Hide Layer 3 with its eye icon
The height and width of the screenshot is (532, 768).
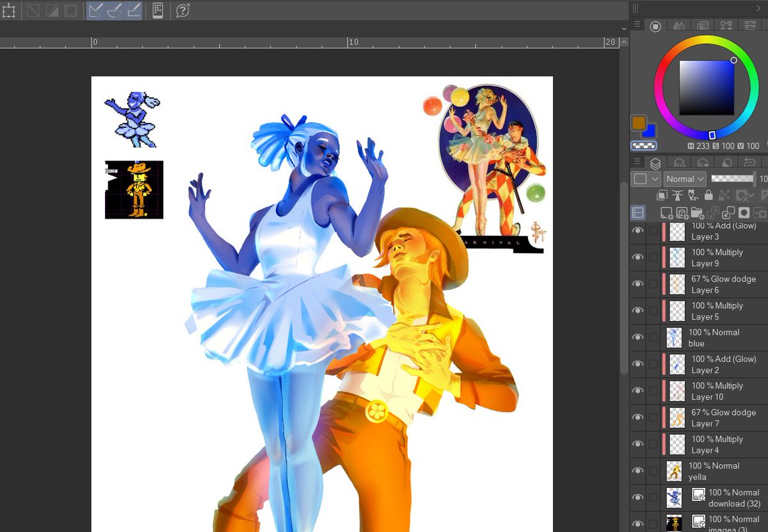[638, 230]
